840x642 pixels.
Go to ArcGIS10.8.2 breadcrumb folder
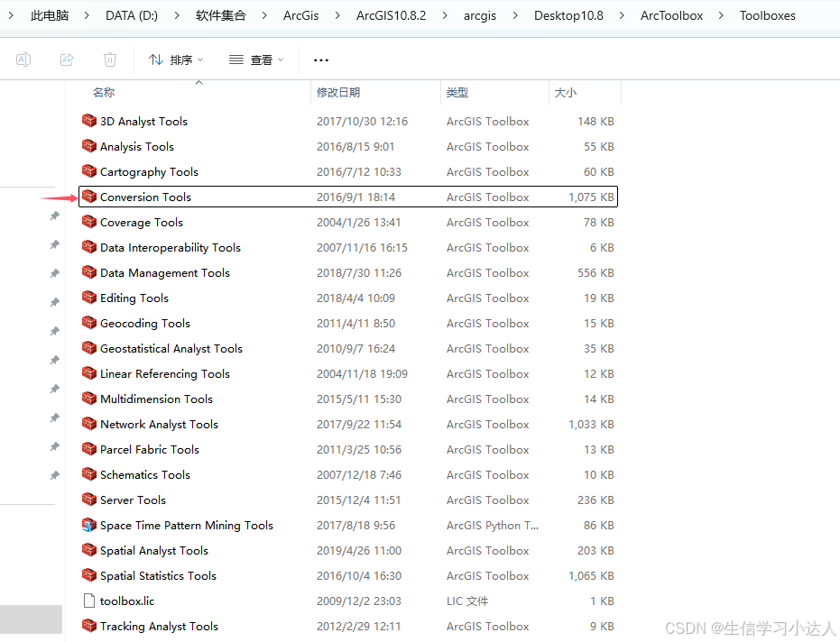pyautogui.click(x=391, y=15)
